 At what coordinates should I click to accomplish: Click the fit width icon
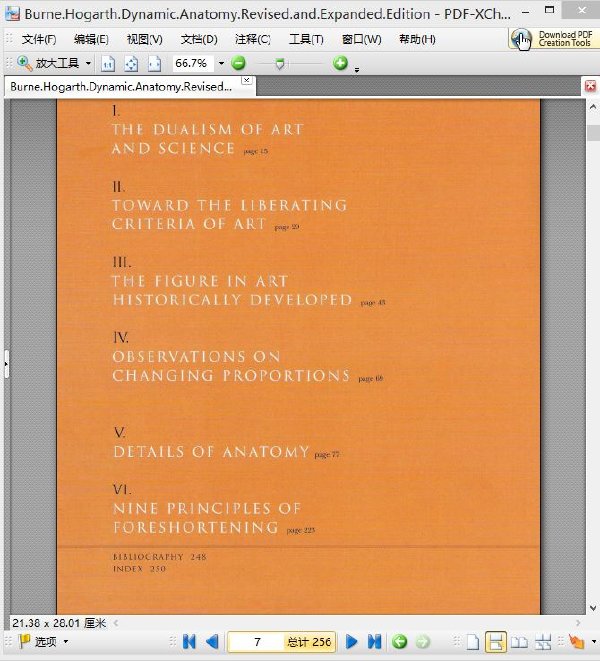click(x=154, y=64)
